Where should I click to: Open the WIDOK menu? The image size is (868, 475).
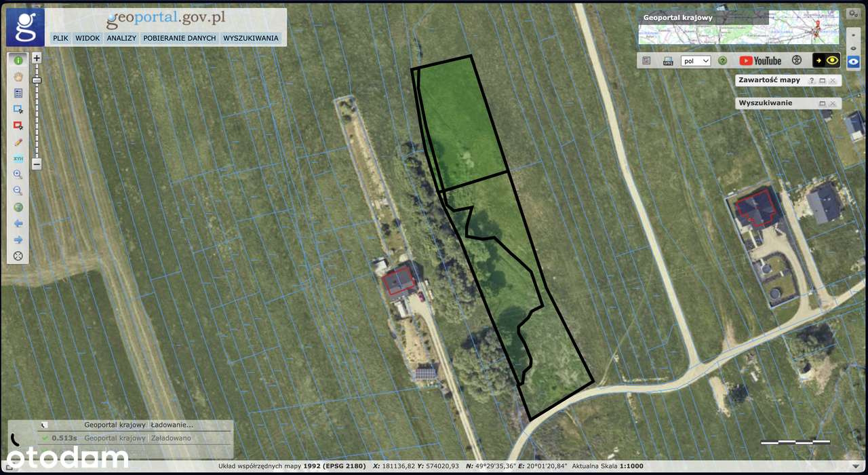click(x=87, y=38)
